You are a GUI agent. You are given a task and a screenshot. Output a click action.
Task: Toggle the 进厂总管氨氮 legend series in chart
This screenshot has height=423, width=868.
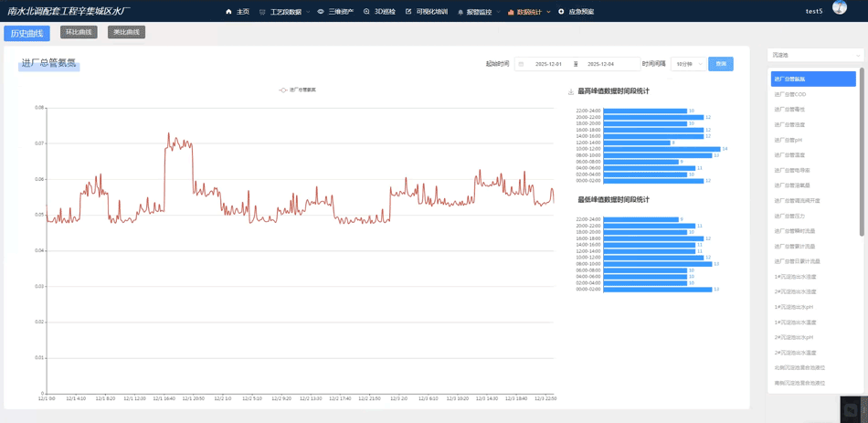coord(298,90)
